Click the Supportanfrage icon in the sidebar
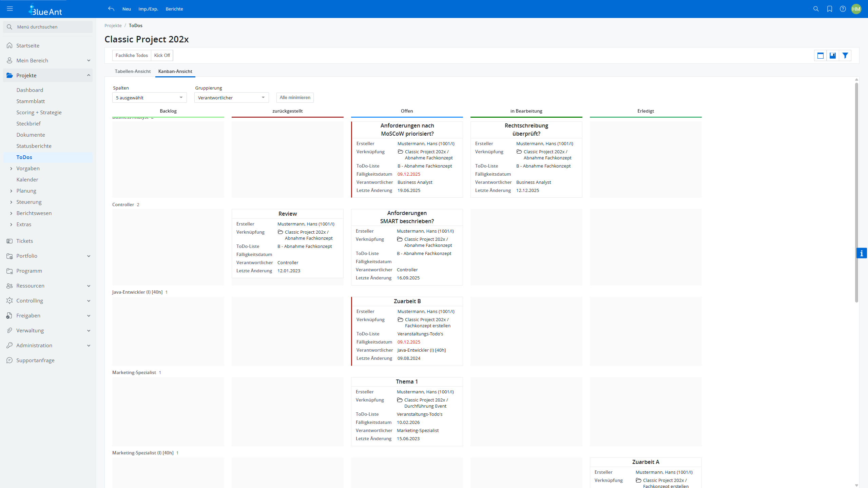868x488 pixels. coord(9,360)
